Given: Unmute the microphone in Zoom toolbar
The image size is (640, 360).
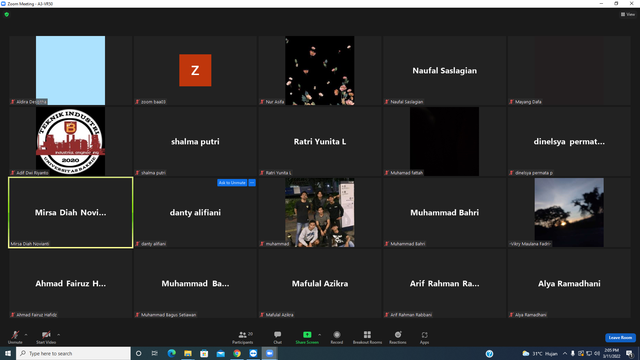Looking at the screenshot, I should coord(15,337).
